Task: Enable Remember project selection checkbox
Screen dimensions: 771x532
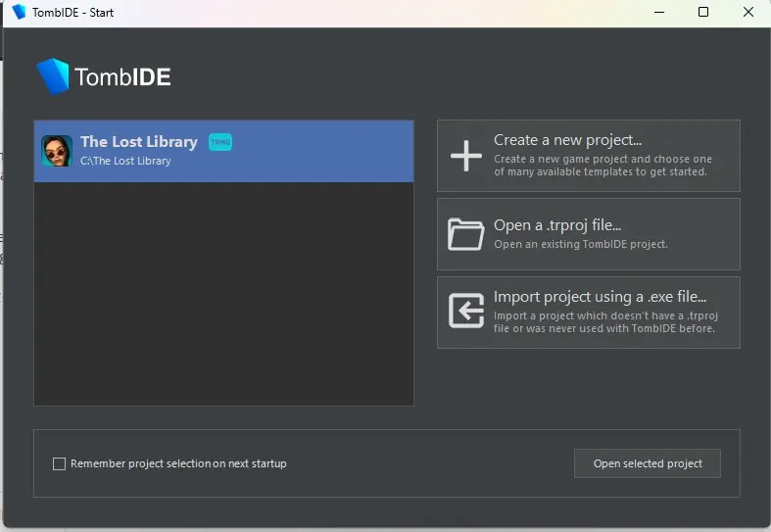Action: pyautogui.click(x=59, y=463)
